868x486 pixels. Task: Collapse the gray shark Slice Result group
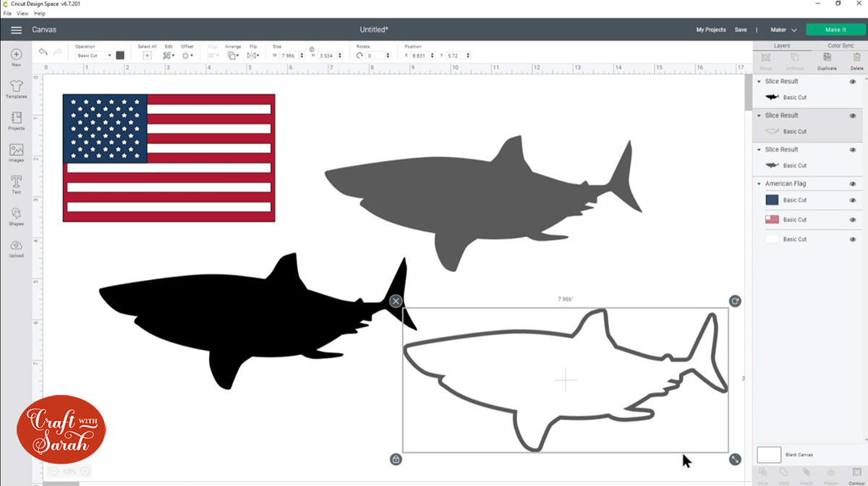click(x=759, y=150)
